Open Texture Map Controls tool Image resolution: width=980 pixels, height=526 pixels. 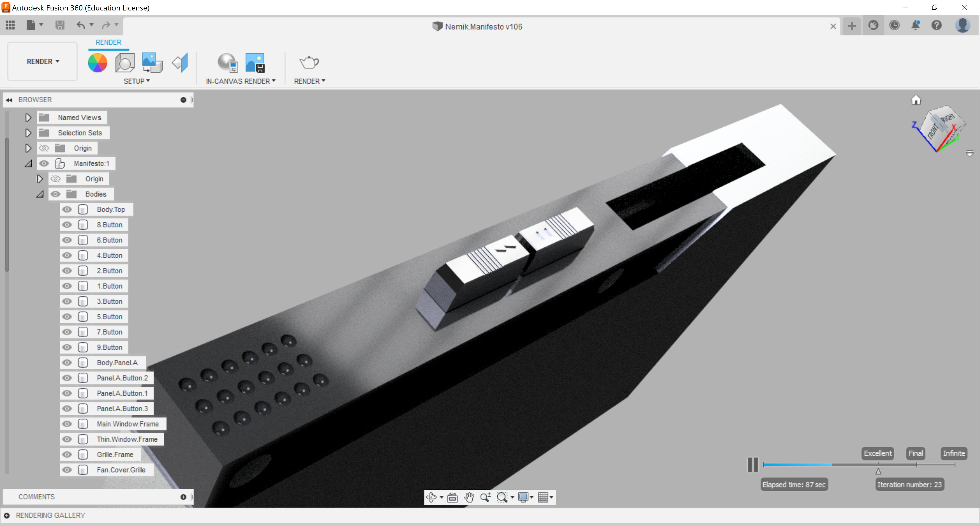pos(180,63)
